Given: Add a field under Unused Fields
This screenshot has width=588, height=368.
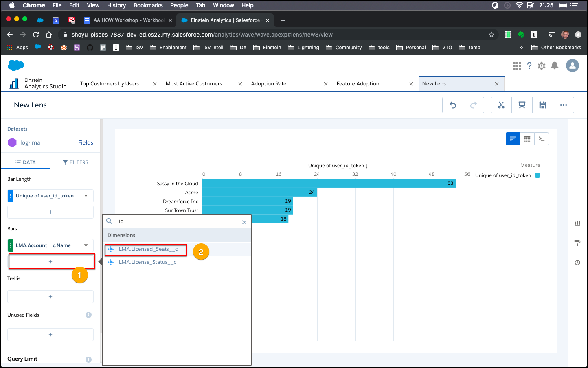Looking at the screenshot, I should (50, 335).
